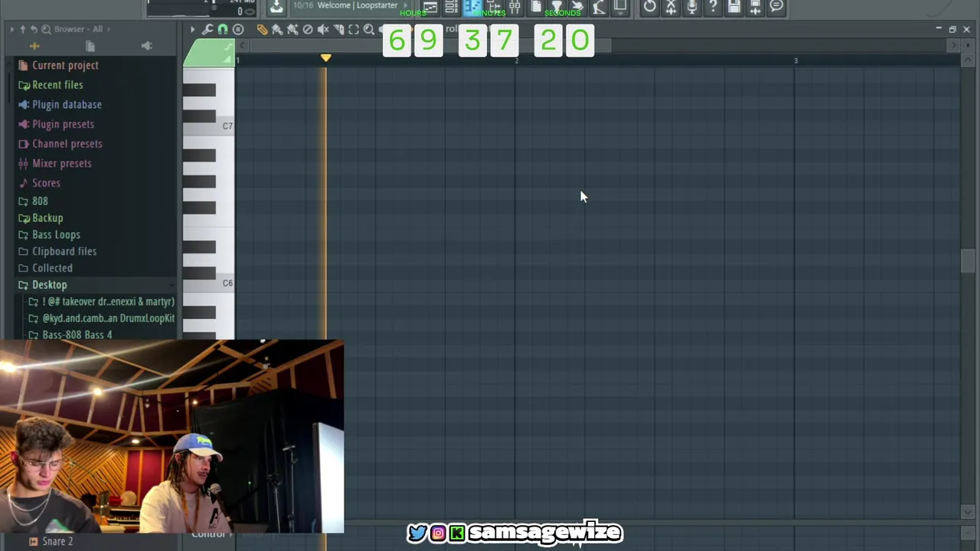
Task: Select the Slice tool in piano roll
Action: 338,30
